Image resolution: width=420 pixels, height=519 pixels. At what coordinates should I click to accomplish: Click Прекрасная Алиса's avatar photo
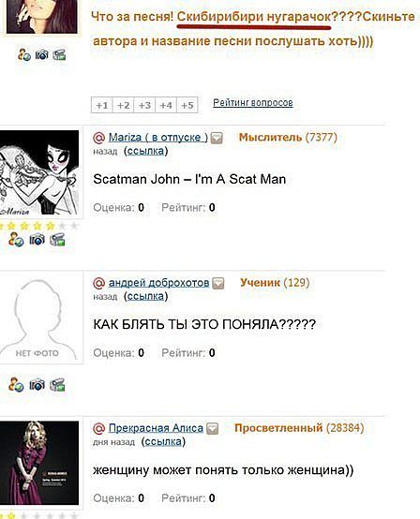click(x=39, y=463)
